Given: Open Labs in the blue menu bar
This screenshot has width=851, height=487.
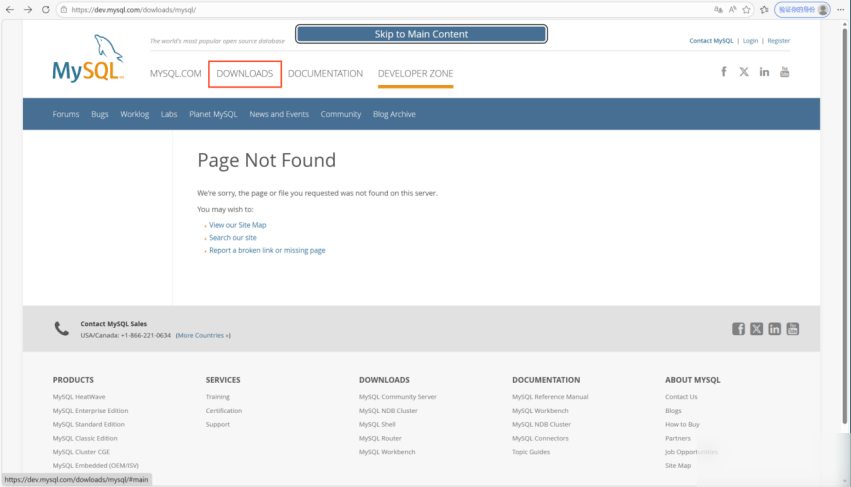Looking at the screenshot, I should pos(169,114).
